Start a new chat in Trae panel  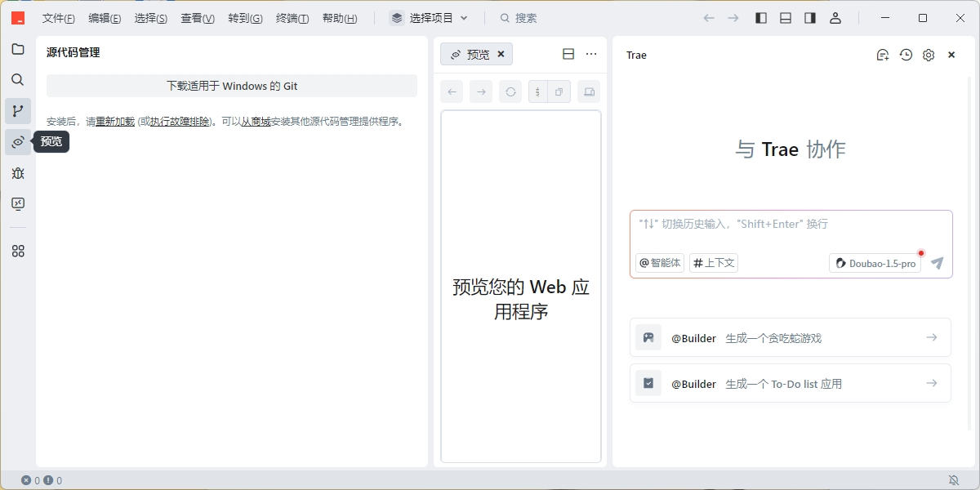[x=883, y=55]
